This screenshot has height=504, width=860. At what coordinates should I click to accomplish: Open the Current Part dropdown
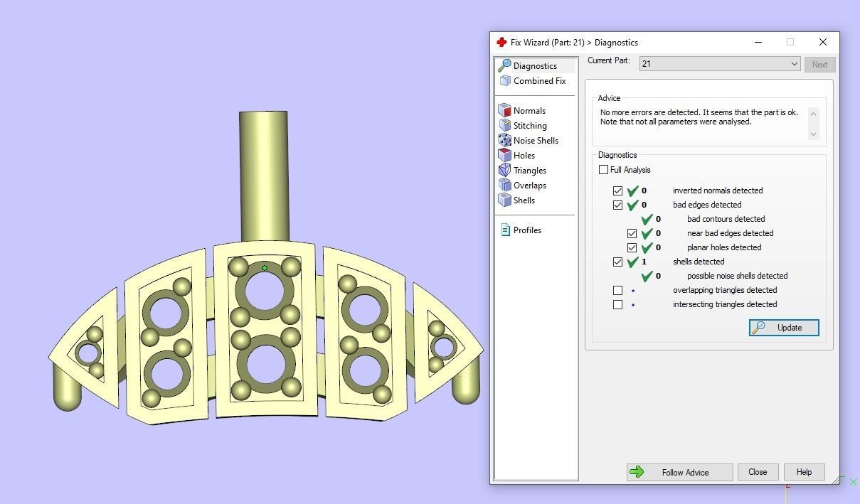(720, 64)
